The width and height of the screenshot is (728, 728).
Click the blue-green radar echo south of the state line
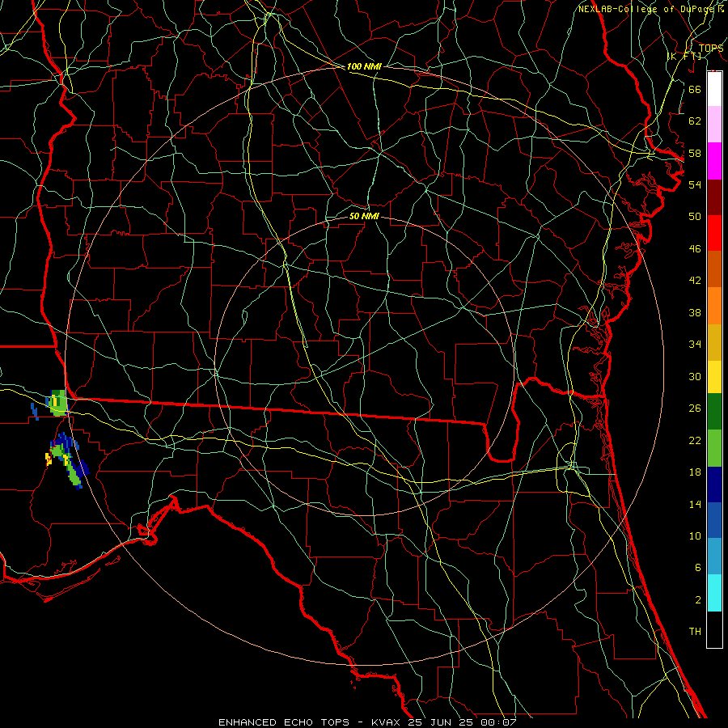pyautogui.click(x=68, y=459)
